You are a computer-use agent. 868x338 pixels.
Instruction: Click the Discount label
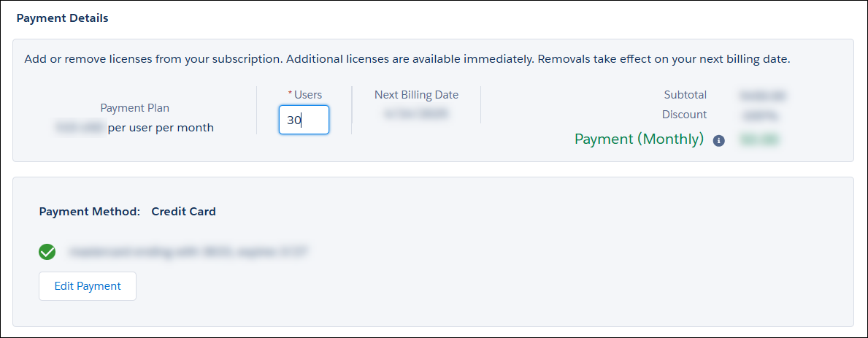(684, 115)
